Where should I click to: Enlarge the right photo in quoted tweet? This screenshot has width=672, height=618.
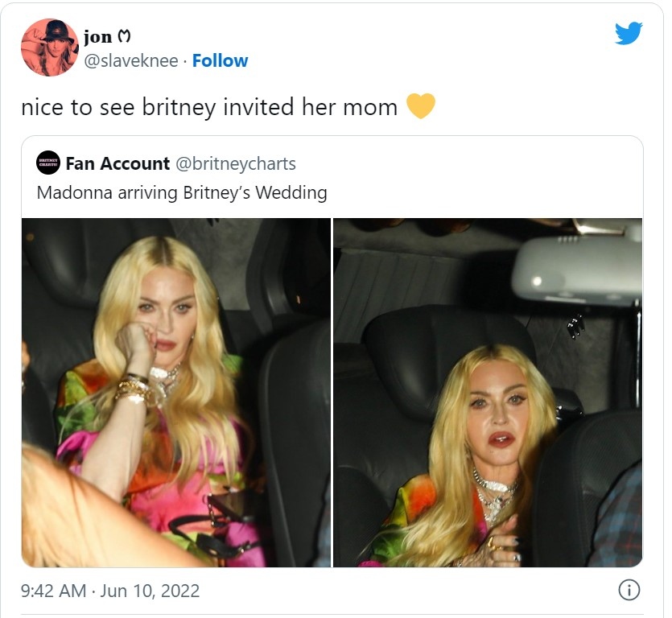[488, 392]
